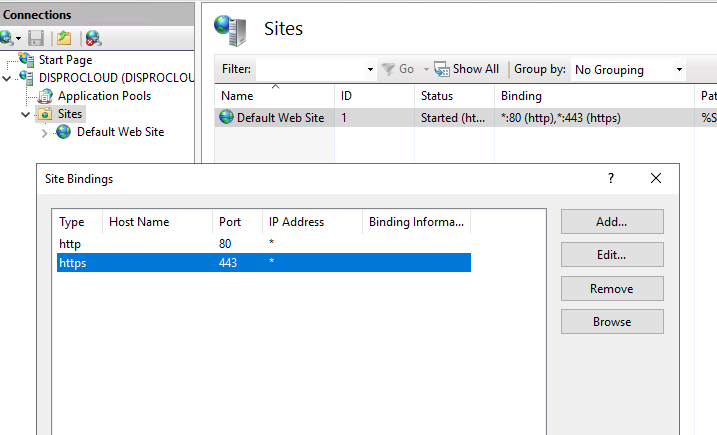Click the Up folder toolbar icon
717x435 pixels.
point(64,38)
